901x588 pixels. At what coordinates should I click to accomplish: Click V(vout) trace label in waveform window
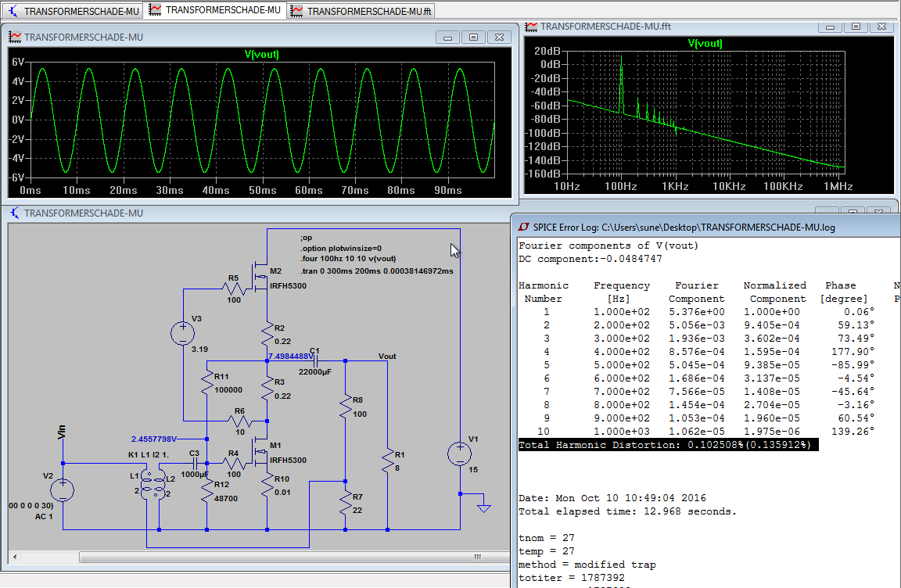(261, 55)
